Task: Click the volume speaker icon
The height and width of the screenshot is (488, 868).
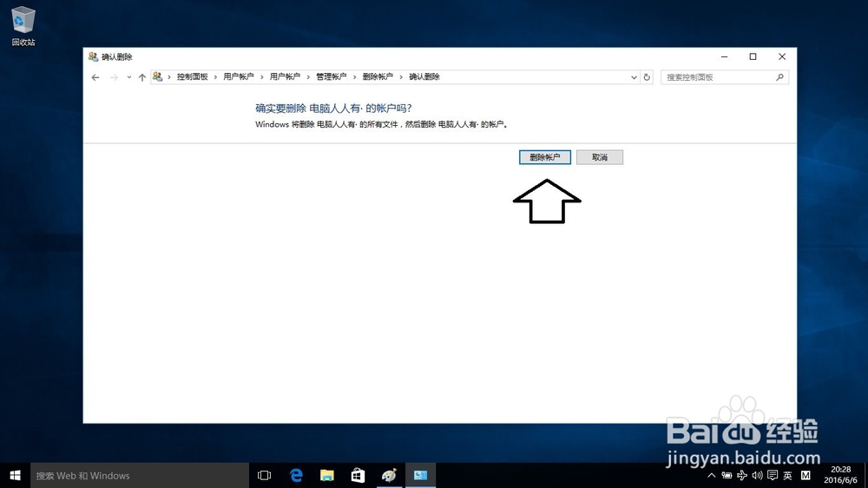Action: pos(757,475)
